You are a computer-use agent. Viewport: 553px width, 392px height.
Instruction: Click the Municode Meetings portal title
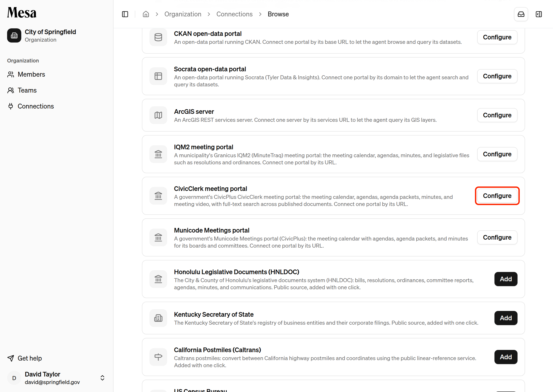pos(212,231)
